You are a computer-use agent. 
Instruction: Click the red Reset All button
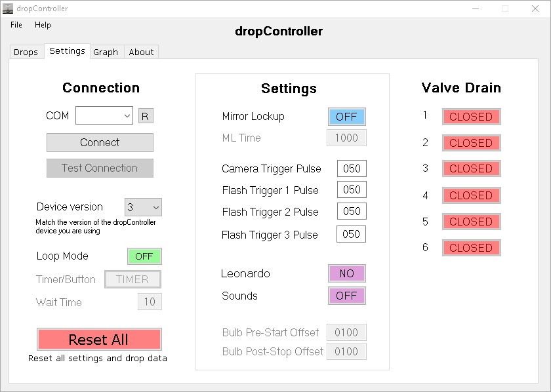point(99,340)
